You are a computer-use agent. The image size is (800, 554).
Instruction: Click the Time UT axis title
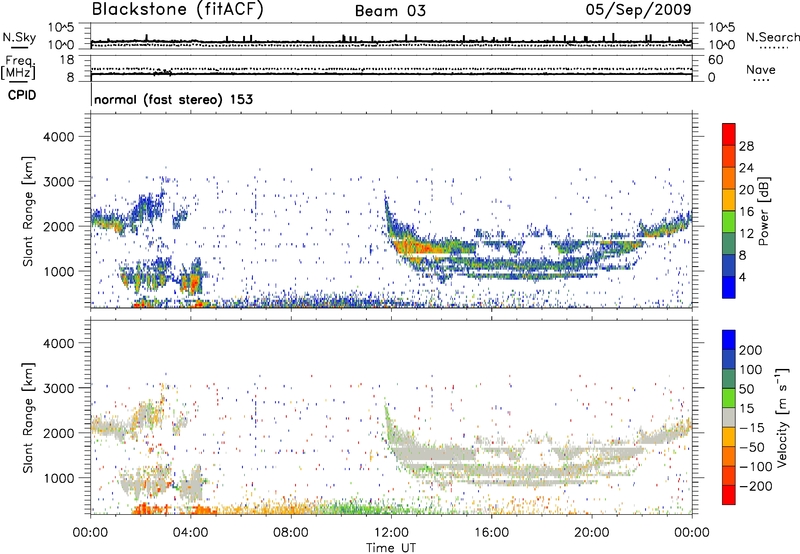tap(391, 548)
